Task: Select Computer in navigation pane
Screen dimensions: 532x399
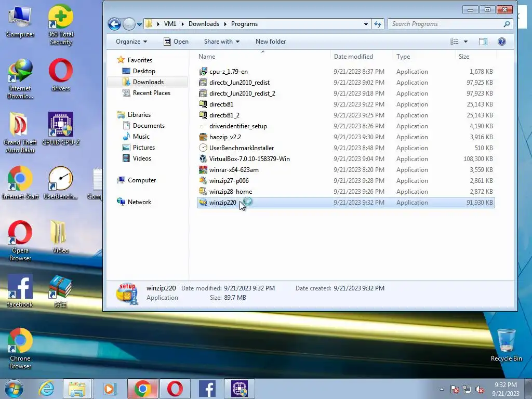Action: pyautogui.click(x=137, y=180)
